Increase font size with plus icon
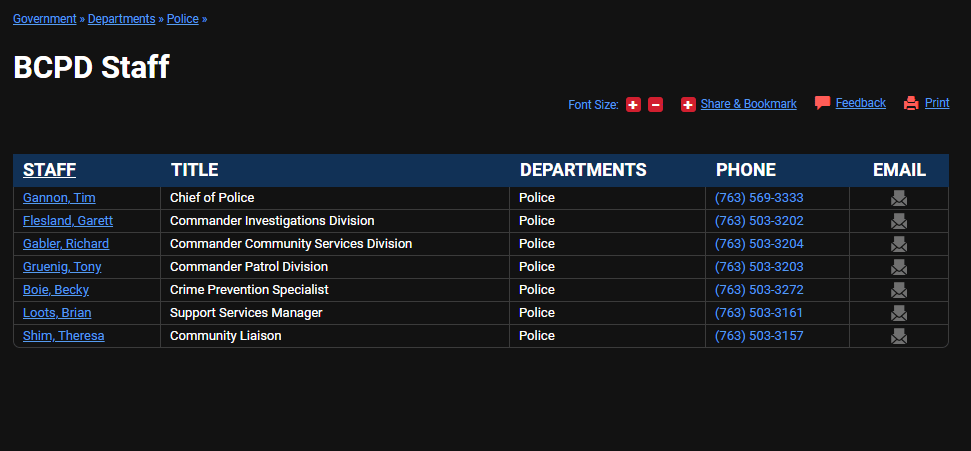The height and width of the screenshot is (451, 971). [633, 105]
